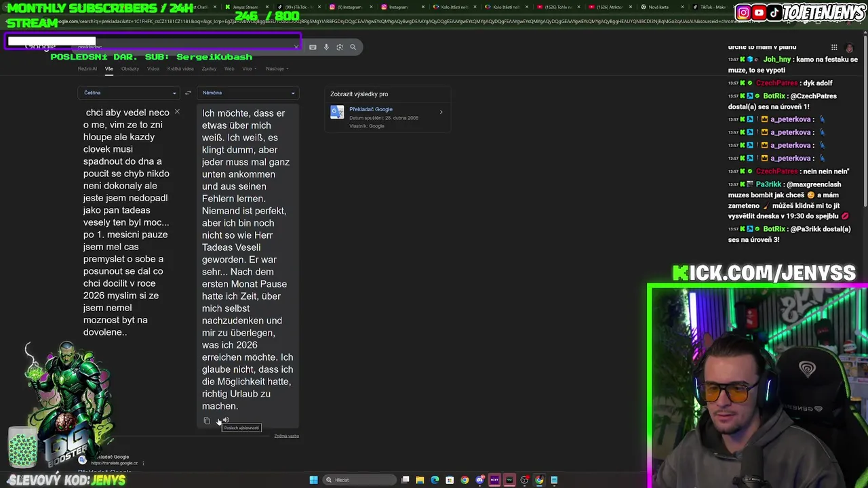
Task: Expand the Nástroje search tools
Action: point(277,68)
